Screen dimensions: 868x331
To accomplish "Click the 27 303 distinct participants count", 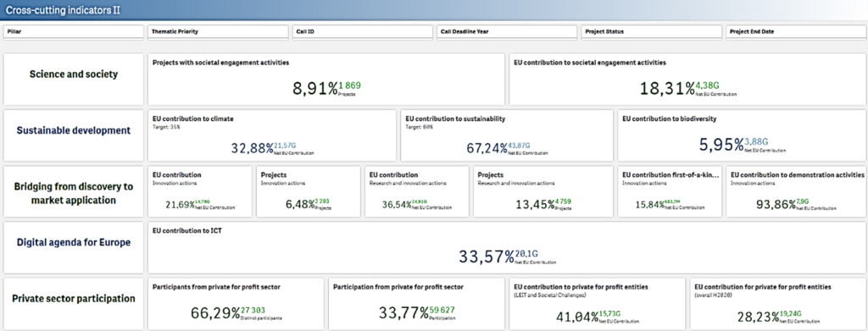I will [x=253, y=311].
